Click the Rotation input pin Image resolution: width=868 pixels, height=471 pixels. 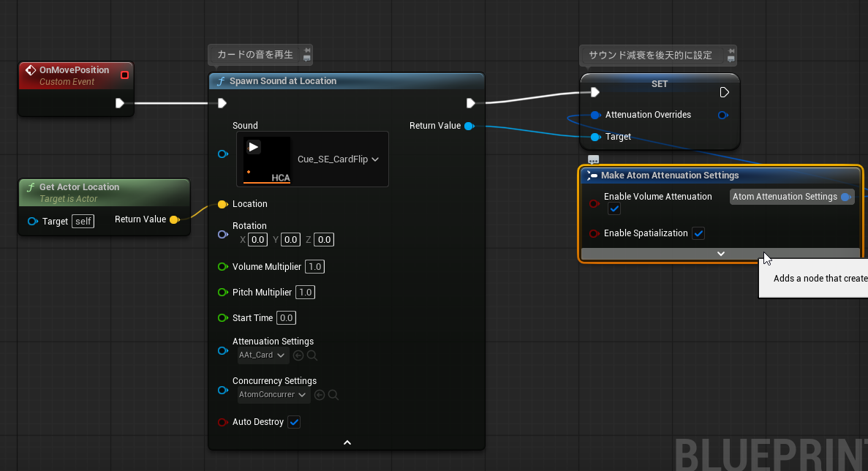(223, 235)
